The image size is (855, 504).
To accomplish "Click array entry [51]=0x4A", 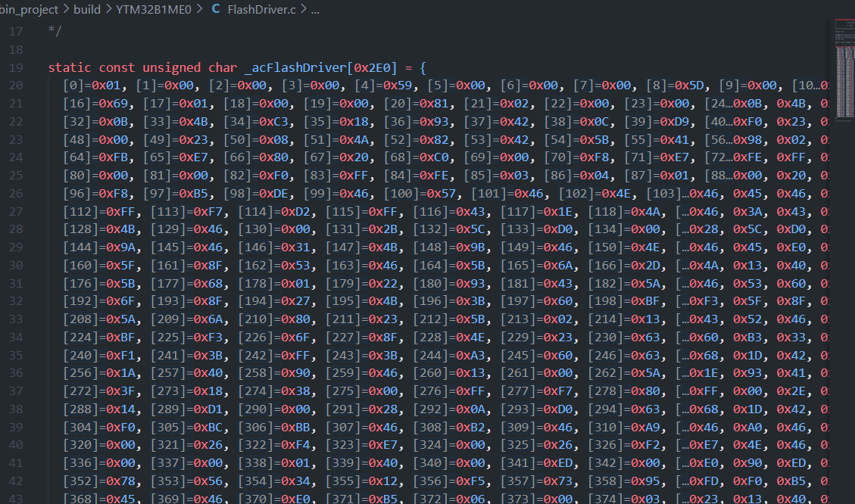I will pos(336,139).
